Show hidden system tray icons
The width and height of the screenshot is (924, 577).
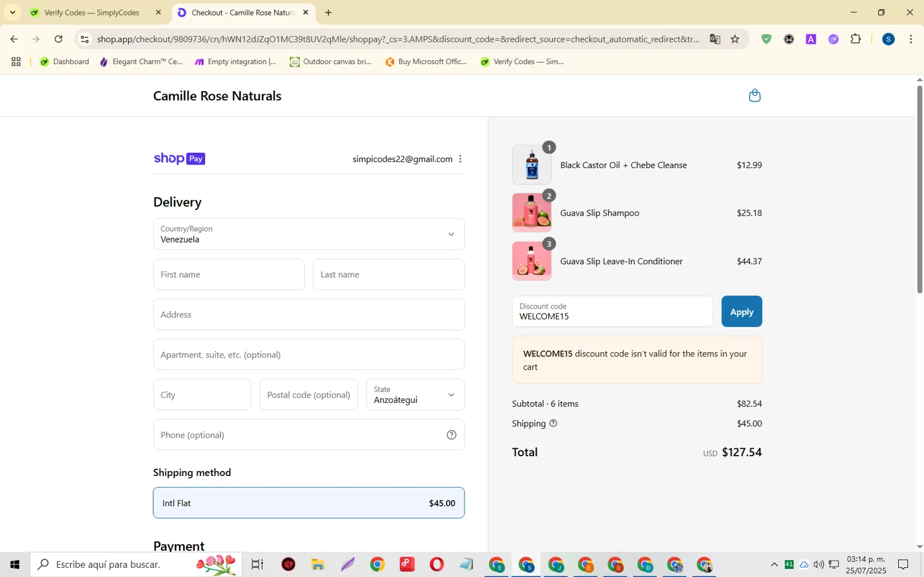click(x=774, y=564)
